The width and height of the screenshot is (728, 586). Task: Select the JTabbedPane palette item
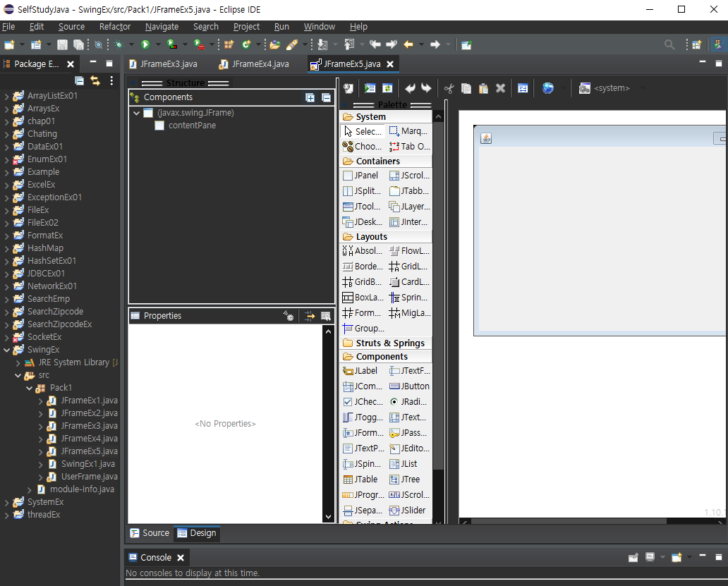coord(409,190)
